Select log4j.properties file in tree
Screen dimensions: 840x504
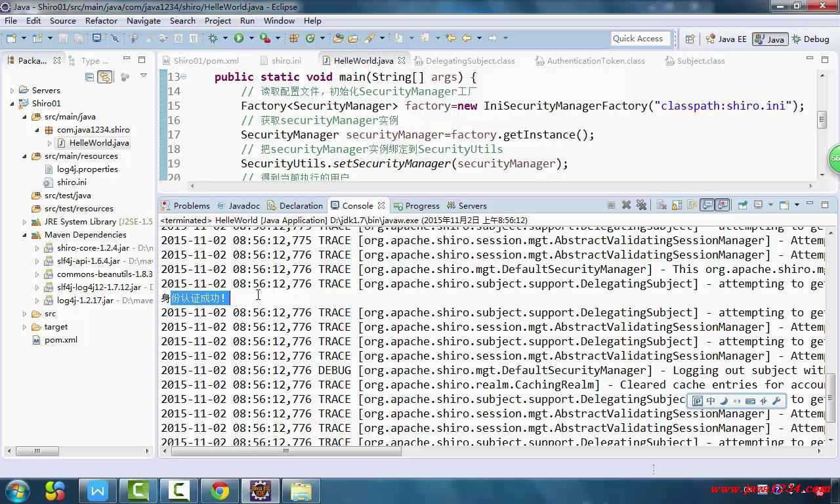pyautogui.click(x=87, y=169)
